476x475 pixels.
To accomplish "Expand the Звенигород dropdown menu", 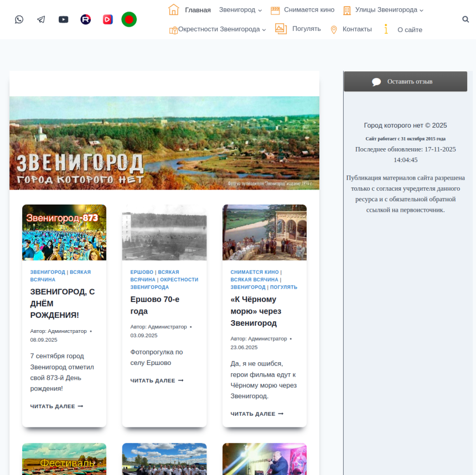I will [240, 10].
